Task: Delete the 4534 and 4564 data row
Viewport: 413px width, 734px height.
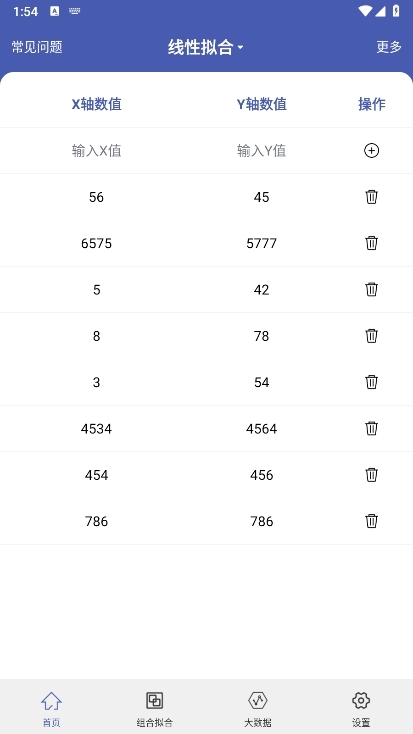Action: point(371,429)
